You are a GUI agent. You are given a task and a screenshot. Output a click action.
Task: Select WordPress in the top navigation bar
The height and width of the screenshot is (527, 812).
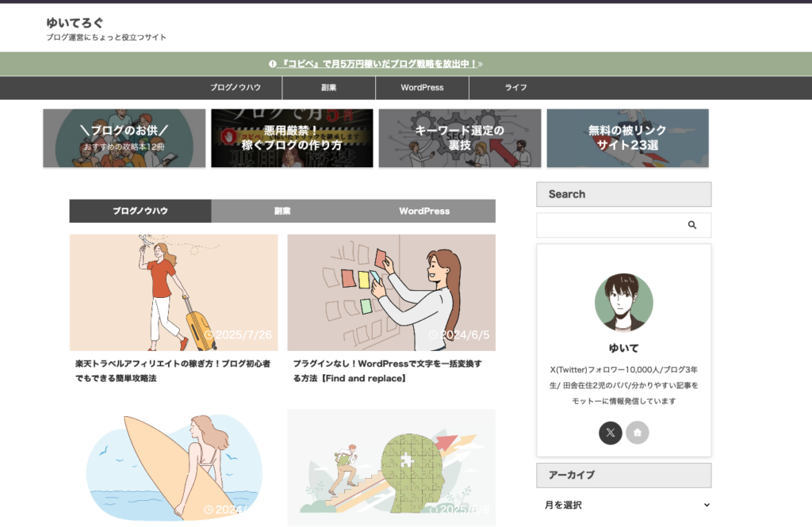click(422, 88)
